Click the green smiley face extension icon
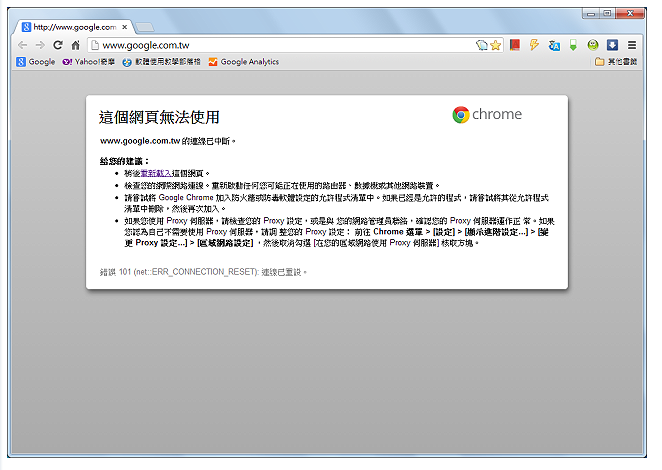The height and width of the screenshot is (470, 662). tap(593, 45)
